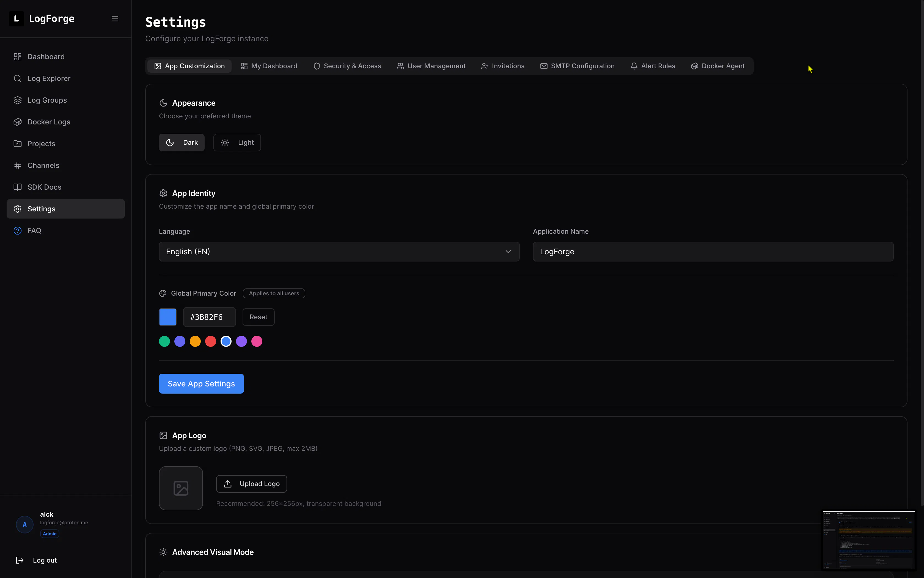Click the Advanced Visual Mode sun icon
The image size is (924, 578).
(163, 552)
